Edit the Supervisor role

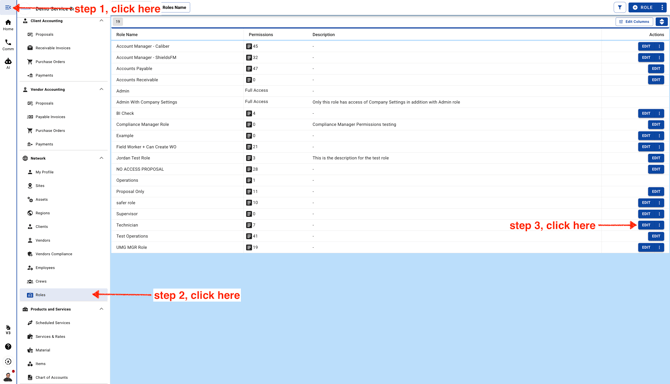pyautogui.click(x=646, y=214)
